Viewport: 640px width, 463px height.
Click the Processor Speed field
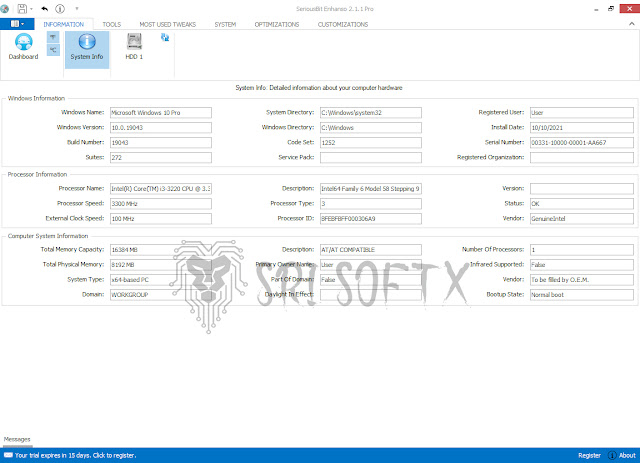161,204
